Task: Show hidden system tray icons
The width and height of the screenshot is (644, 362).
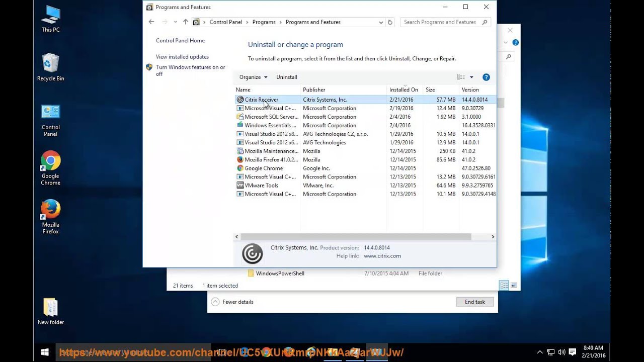Action: (540, 352)
